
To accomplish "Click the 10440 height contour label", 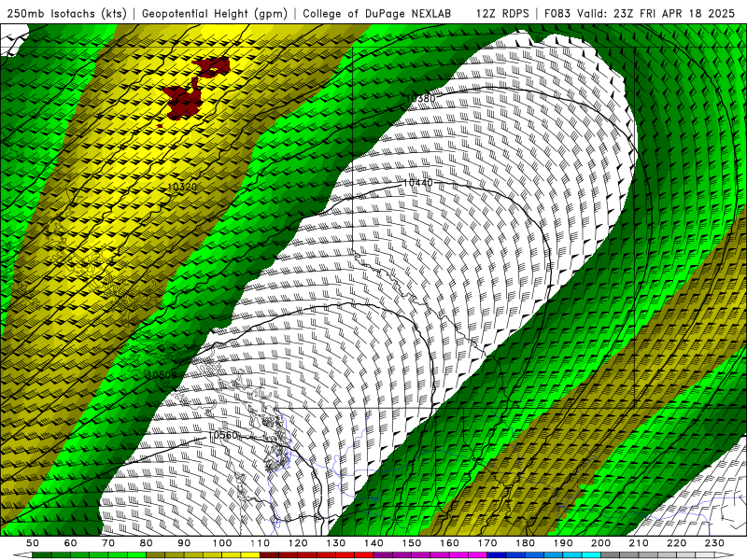I will 417,183.
